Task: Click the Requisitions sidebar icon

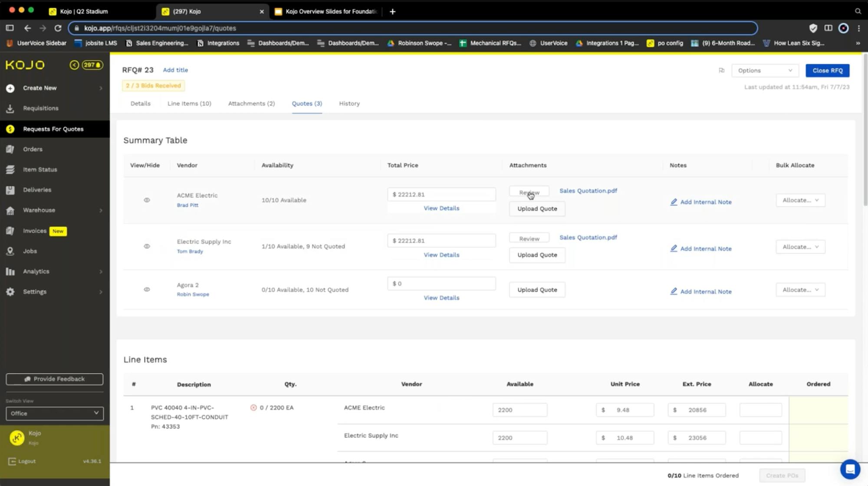Action: [10, 109]
